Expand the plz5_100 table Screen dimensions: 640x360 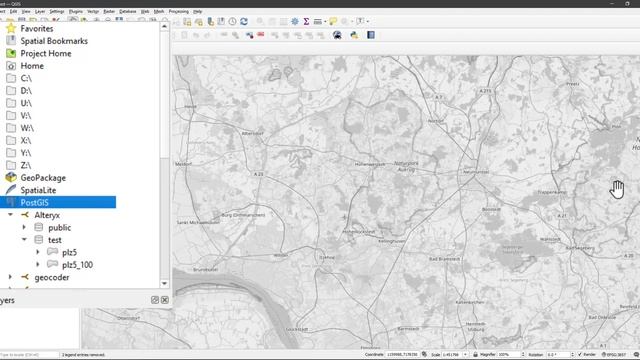(38, 264)
